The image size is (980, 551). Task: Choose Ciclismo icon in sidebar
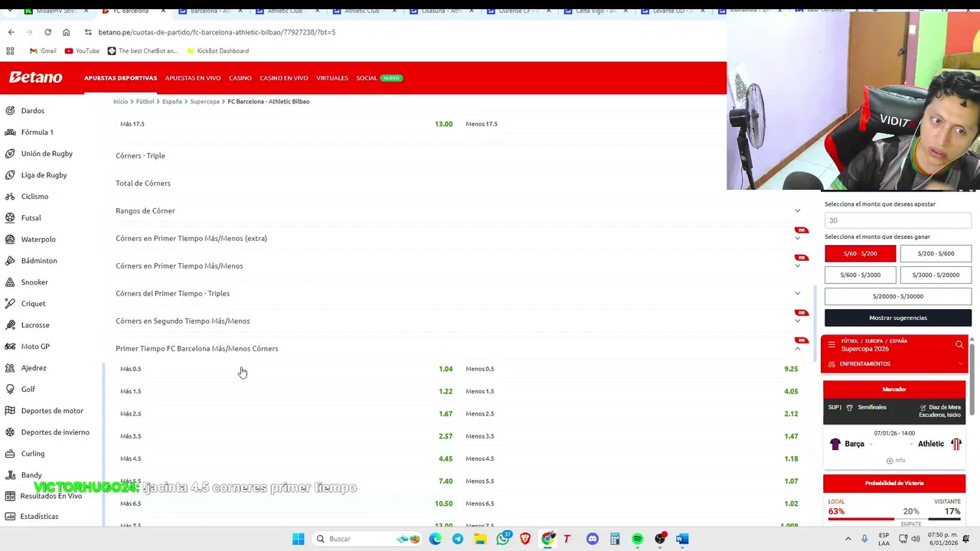coord(10,196)
